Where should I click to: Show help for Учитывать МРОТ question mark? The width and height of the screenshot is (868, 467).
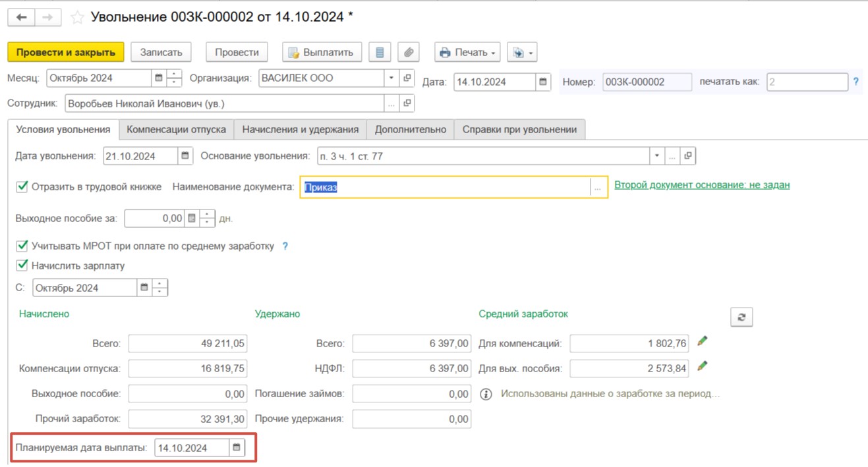coord(285,246)
